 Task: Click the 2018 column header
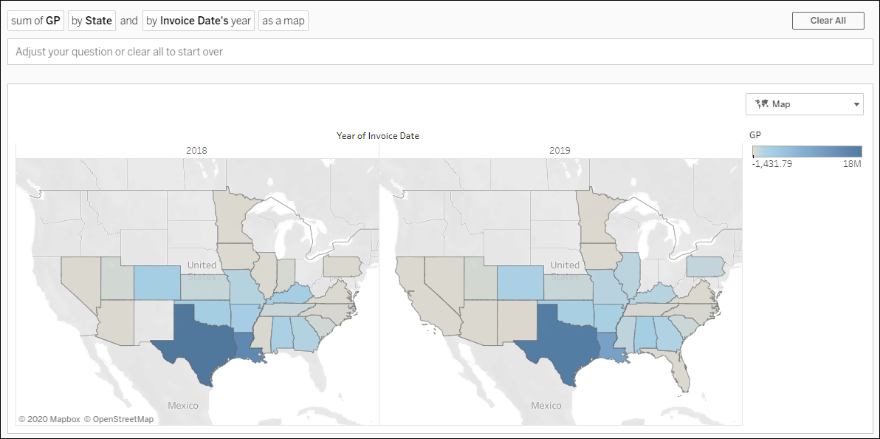click(x=197, y=149)
